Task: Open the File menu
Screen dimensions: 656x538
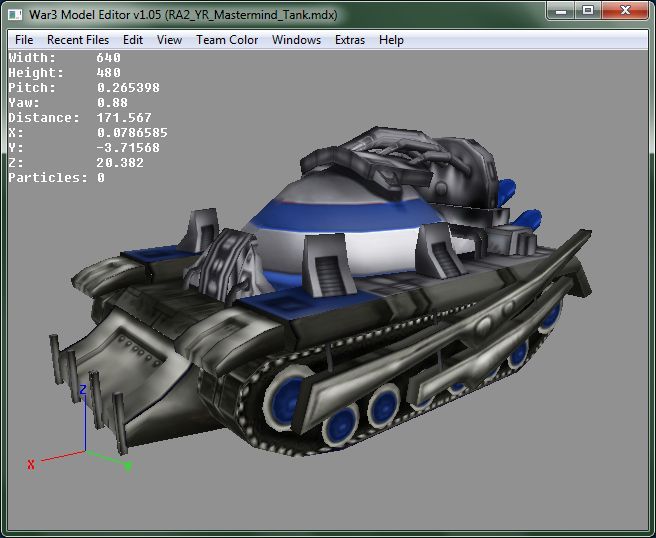Action: tap(24, 40)
